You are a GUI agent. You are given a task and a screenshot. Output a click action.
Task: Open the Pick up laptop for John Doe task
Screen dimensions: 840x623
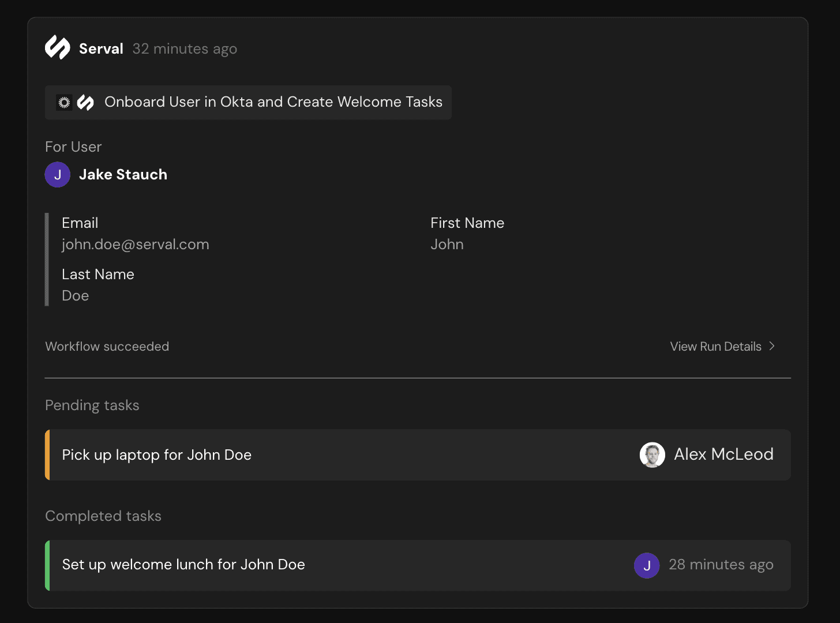pyautogui.click(x=418, y=455)
